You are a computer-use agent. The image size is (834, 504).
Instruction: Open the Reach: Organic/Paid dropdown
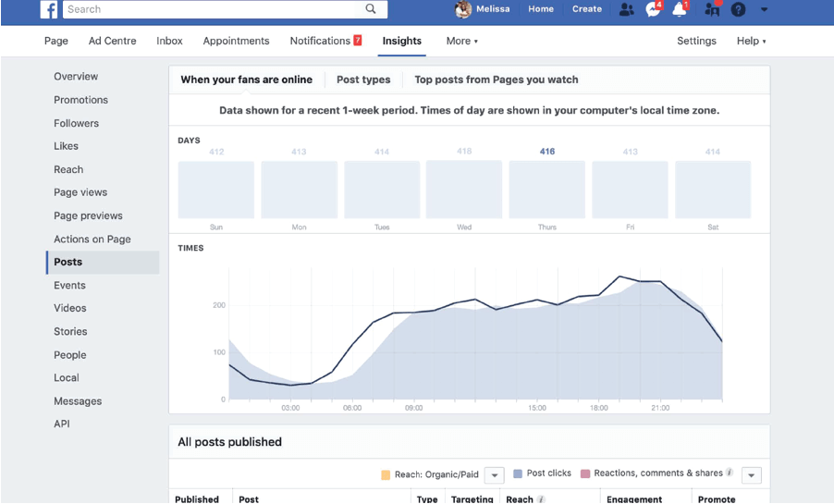495,474
